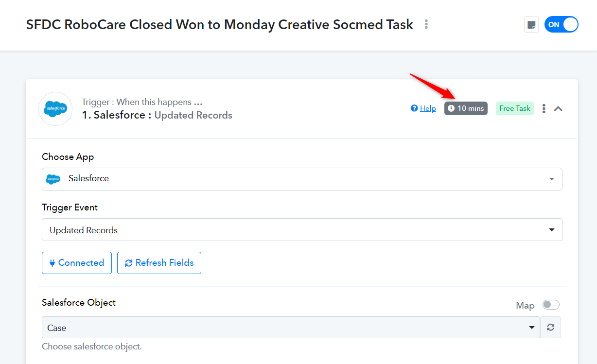Click the blue question mark help icon

(x=414, y=108)
